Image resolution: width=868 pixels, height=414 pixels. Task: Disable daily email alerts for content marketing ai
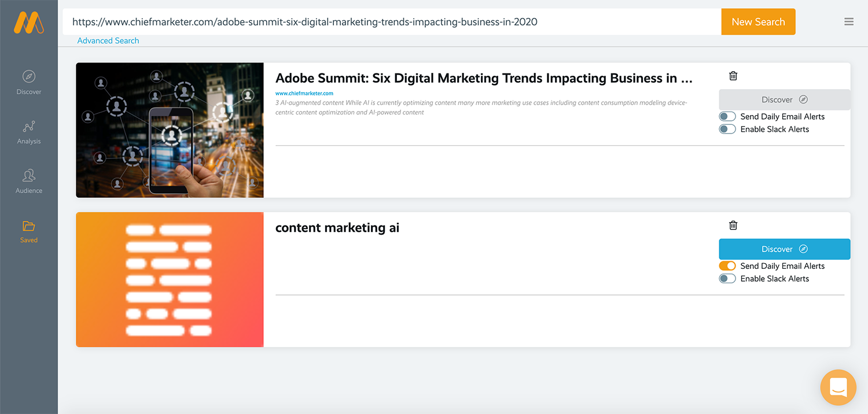coord(727,266)
